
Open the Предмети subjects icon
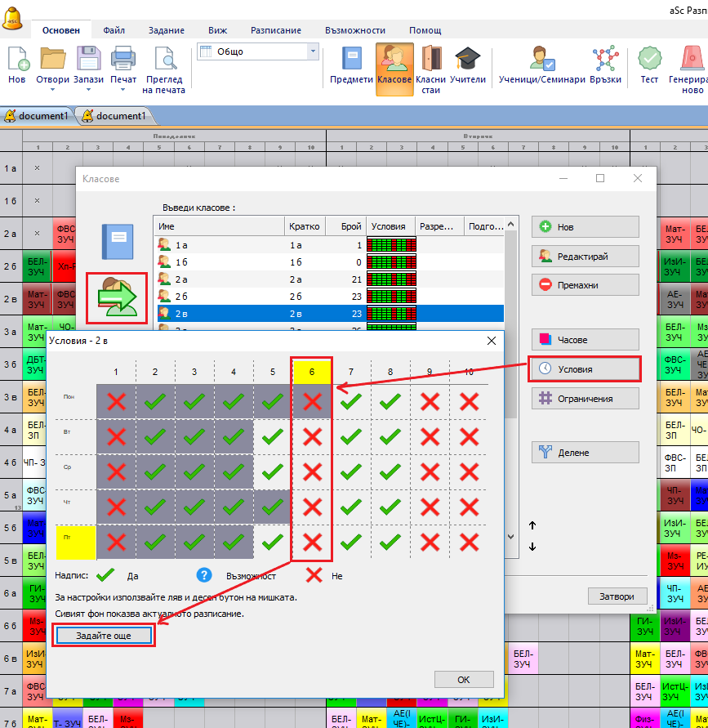point(352,61)
